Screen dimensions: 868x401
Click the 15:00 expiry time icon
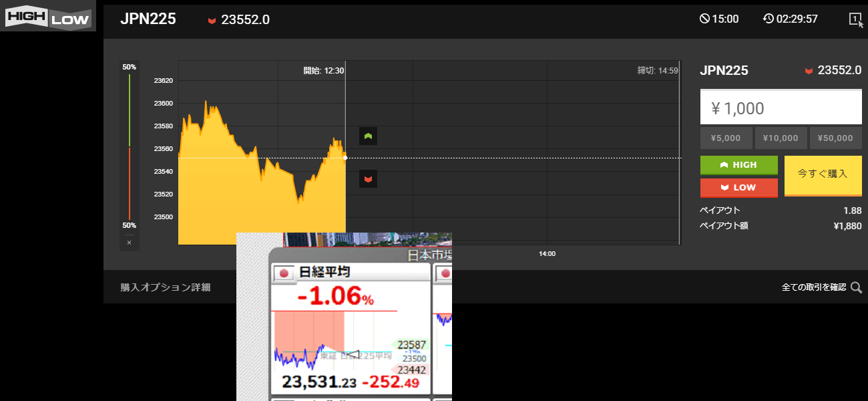click(x=704, y=19)
